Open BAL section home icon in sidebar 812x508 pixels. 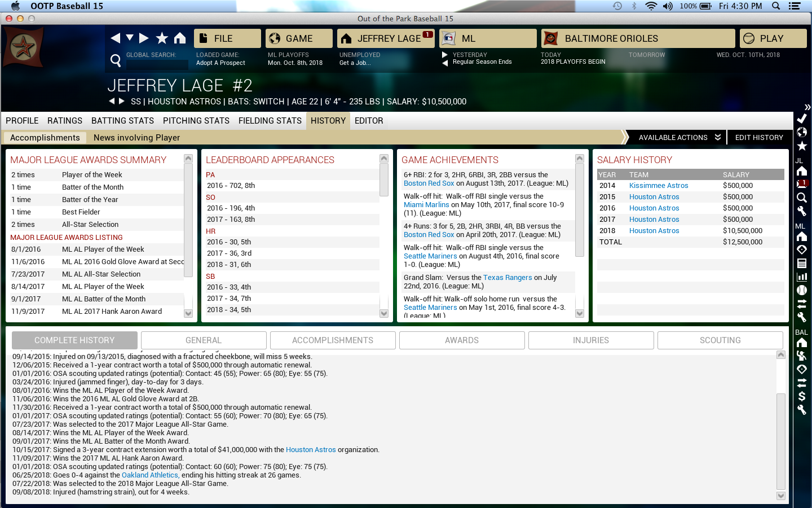pos(801,343)
